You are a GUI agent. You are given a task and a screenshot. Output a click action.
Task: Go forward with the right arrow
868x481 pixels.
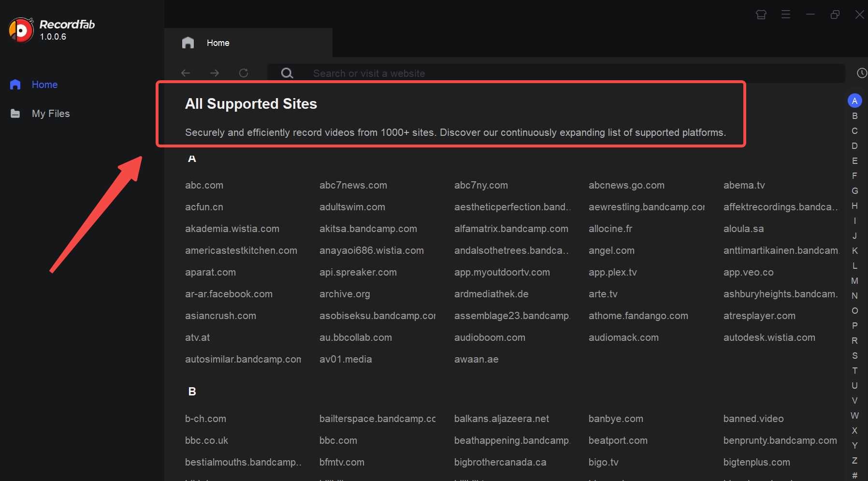pyautogui.click(x=215, y=73)
